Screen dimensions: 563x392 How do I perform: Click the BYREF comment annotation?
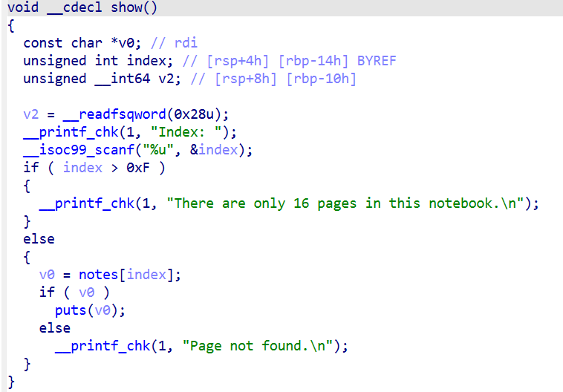click(x=377, y=61)
